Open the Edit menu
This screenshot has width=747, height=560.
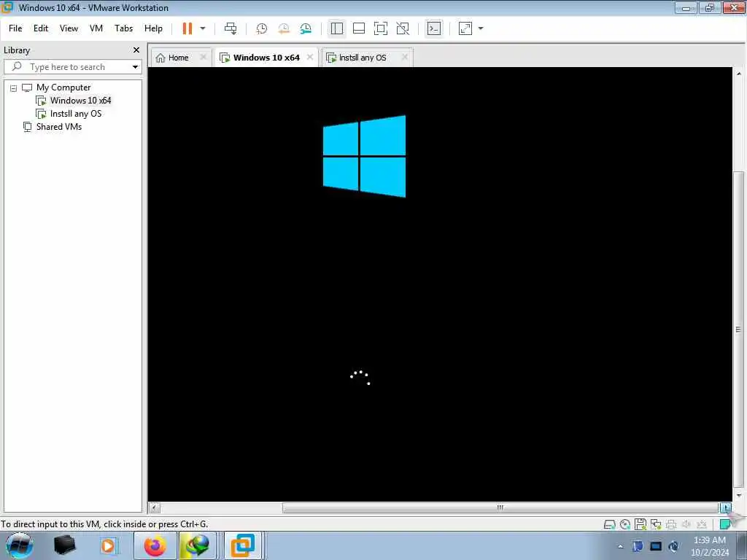(x=41, y=28)
